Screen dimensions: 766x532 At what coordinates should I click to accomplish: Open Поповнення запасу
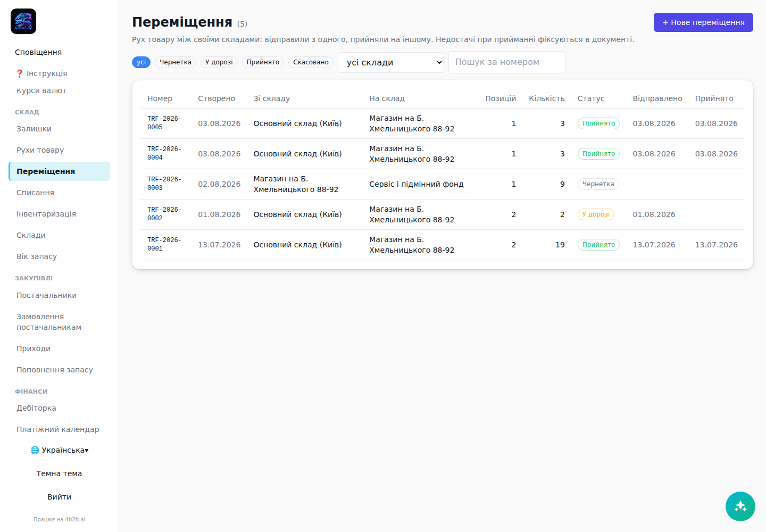59,370
